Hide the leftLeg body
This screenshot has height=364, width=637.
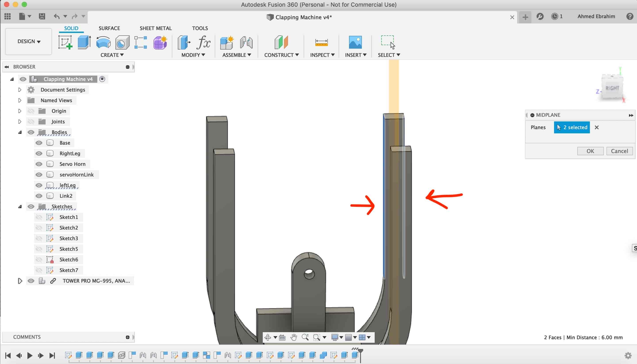(39, 185)
